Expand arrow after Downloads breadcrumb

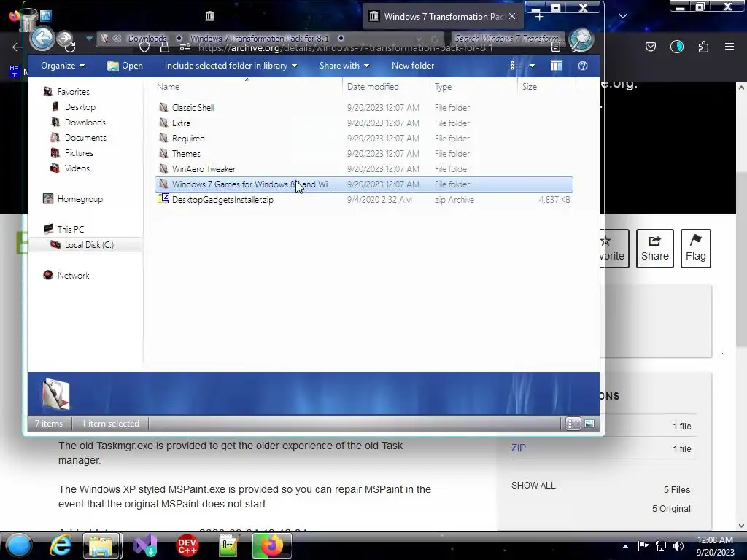[179, 38]
